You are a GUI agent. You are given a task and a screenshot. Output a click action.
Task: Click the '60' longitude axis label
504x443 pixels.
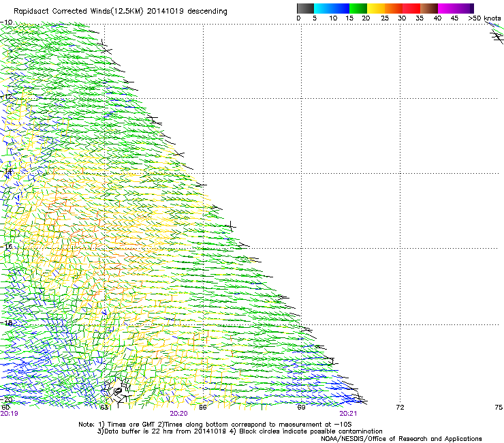5,408
